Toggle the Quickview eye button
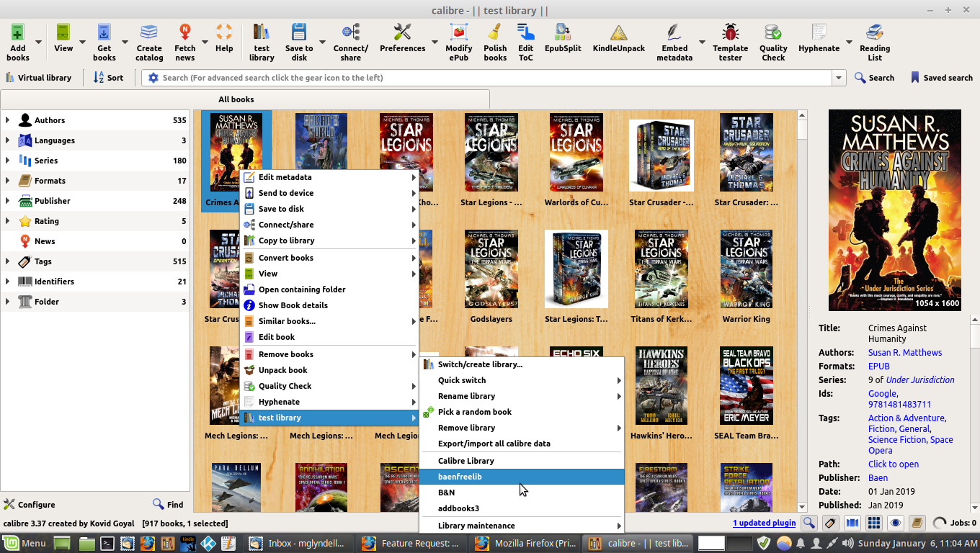The image size is (980, 553). click(896, 523)
